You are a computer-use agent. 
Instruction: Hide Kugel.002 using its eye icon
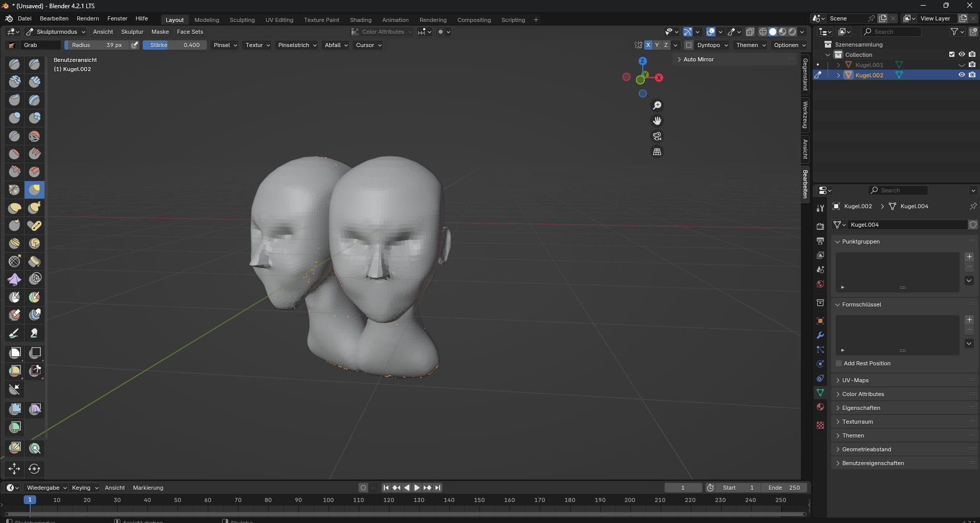[x=962, y=75]
